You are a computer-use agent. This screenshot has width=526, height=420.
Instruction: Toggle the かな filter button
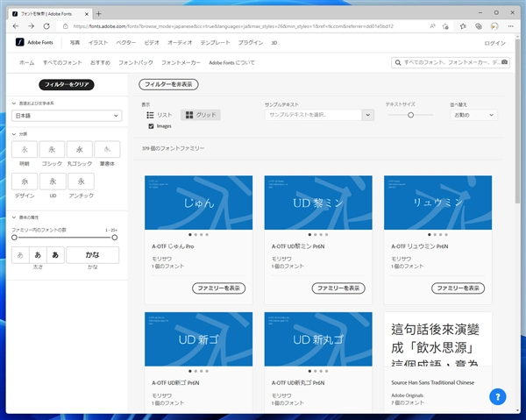point(93,255)
